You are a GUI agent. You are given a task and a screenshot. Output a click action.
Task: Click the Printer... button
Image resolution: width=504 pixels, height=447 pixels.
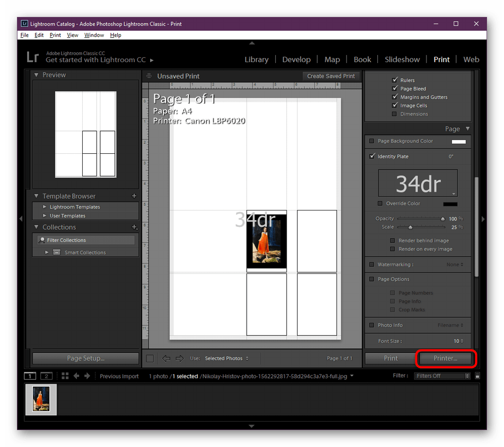446,359
